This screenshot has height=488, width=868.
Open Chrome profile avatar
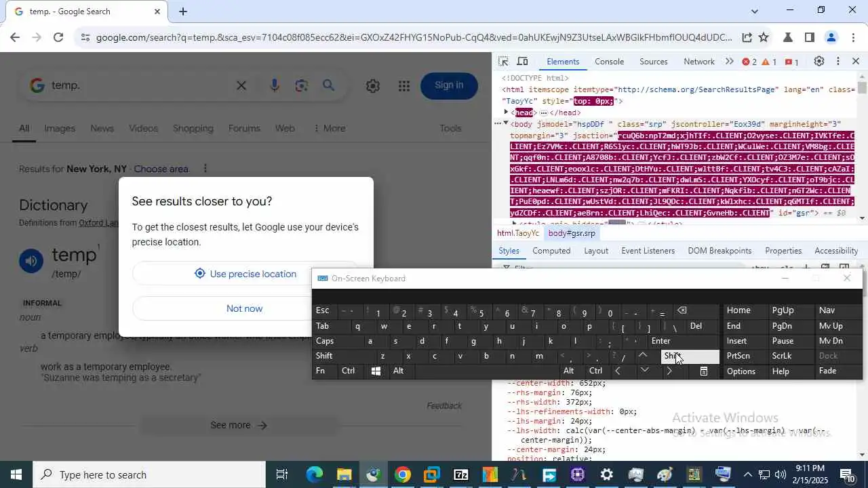[831, 37]
